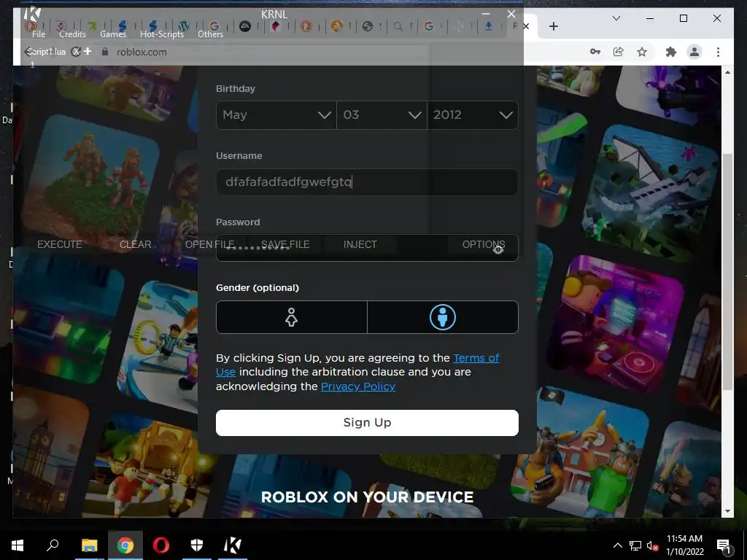The height and width of the screenshot is (560, 747).
Task: Open the Privacy Policy link
Action: point(357,386)
